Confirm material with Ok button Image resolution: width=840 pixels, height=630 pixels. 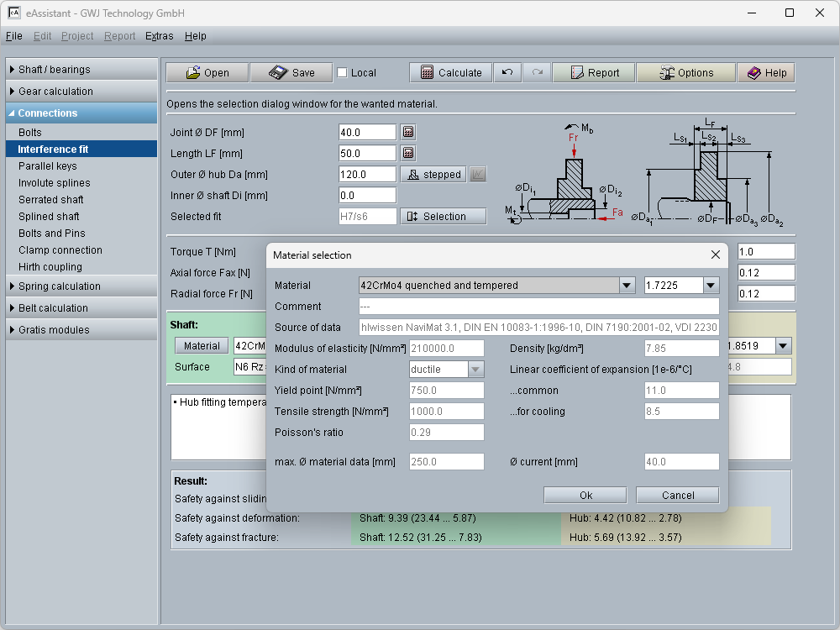[x=585, y=496]
